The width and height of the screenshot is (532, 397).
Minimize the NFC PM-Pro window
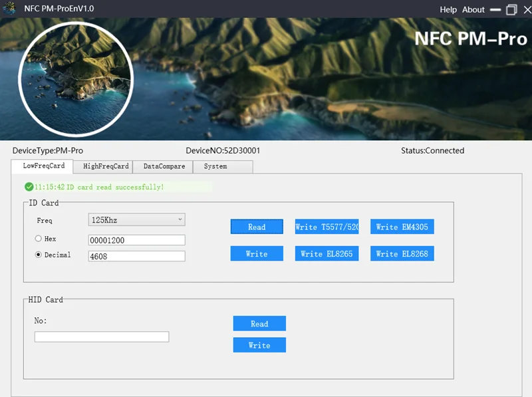495,9
